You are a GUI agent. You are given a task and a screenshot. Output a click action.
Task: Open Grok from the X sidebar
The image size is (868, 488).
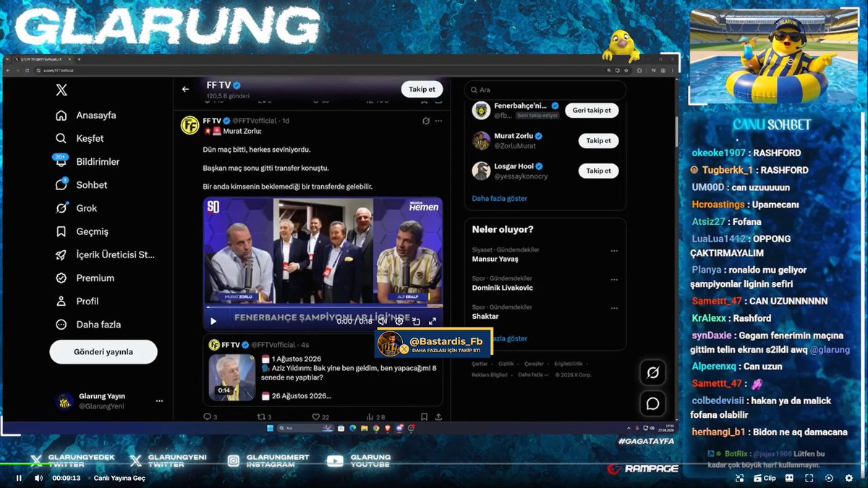pyautogui.click(x=77, y=208)
